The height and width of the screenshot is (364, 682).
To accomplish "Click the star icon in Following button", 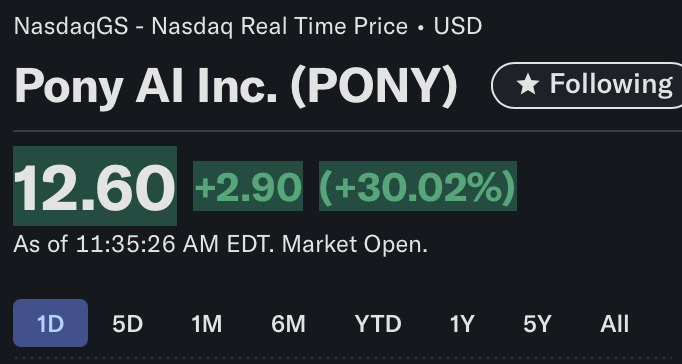I will pyautogui.click(x=528, y=84).
